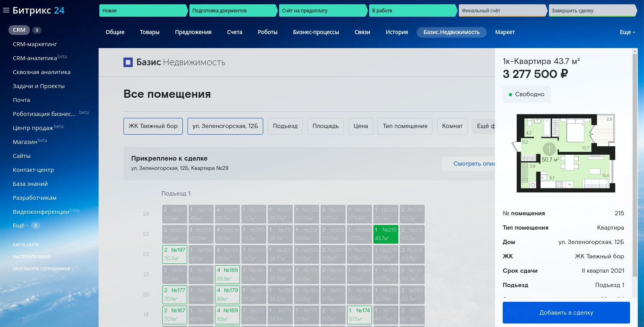Click the CRM counter badge showing 3
The height and width of the screenshot is (327, 644).
(x=37, y=30)
